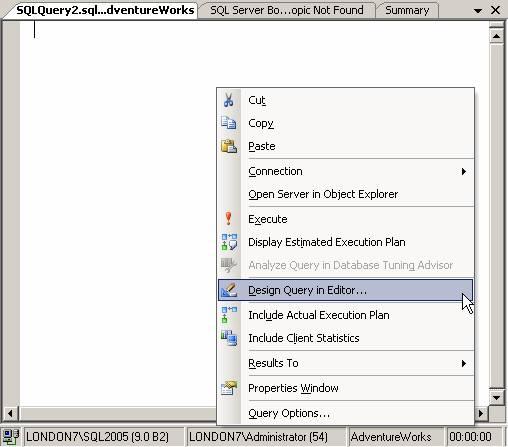The width and height of the screenshot is (508, 447).
Task: Click the Include Actual Execution Plan icon
Action: pyautogui.click(x=229, y=315)
